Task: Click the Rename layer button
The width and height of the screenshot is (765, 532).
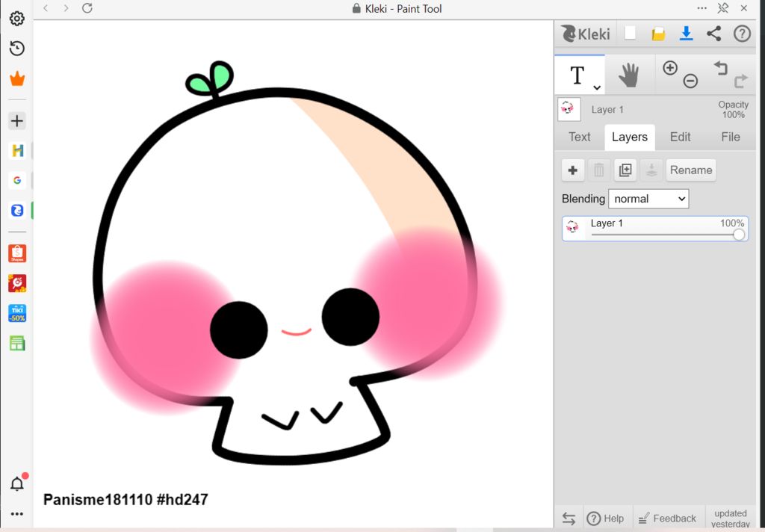Action: (690, 170)
